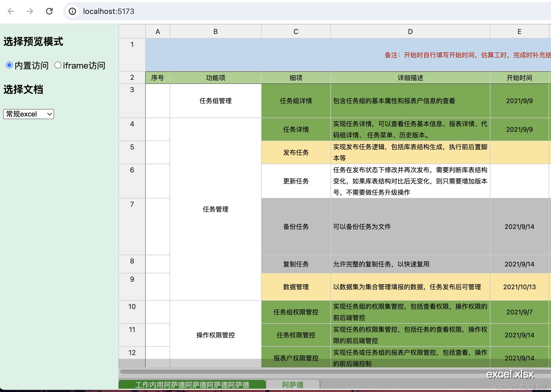The width and height of the screenshot is (551, 392).
Task: Click the 复制任务 cell
Action: [x=296, y=264]
